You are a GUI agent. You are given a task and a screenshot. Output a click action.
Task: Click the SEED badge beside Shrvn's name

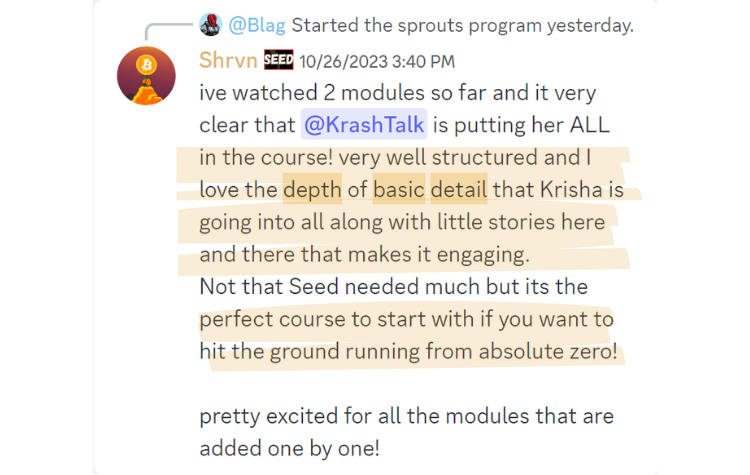tap(278, 60)
